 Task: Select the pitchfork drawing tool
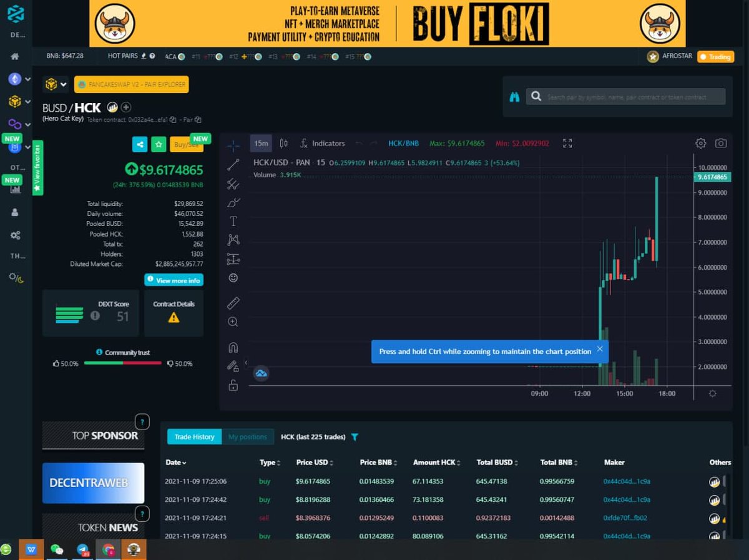click(x=233, y=184)
